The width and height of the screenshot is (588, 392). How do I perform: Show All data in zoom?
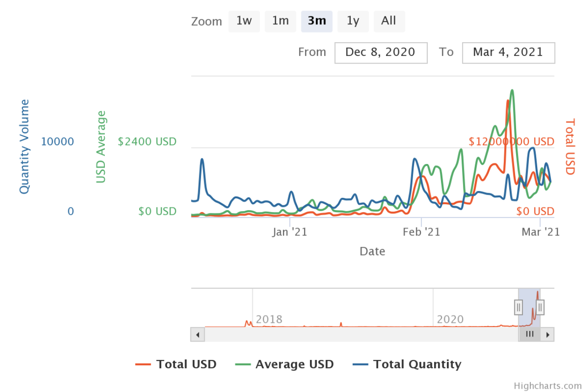[389, 21]
